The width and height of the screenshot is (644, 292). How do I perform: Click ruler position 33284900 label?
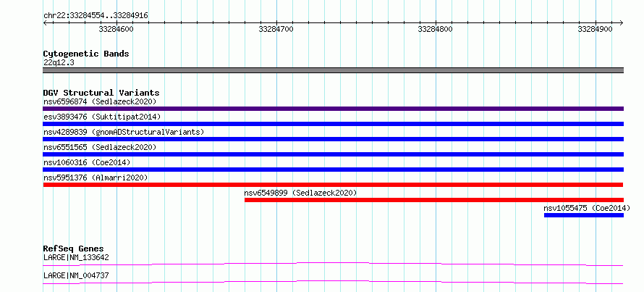595,29
